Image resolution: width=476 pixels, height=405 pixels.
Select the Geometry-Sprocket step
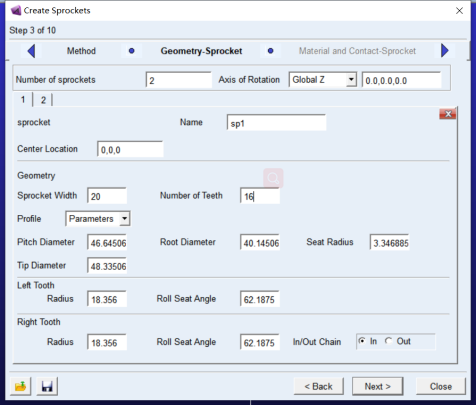(x=201, y=51)
